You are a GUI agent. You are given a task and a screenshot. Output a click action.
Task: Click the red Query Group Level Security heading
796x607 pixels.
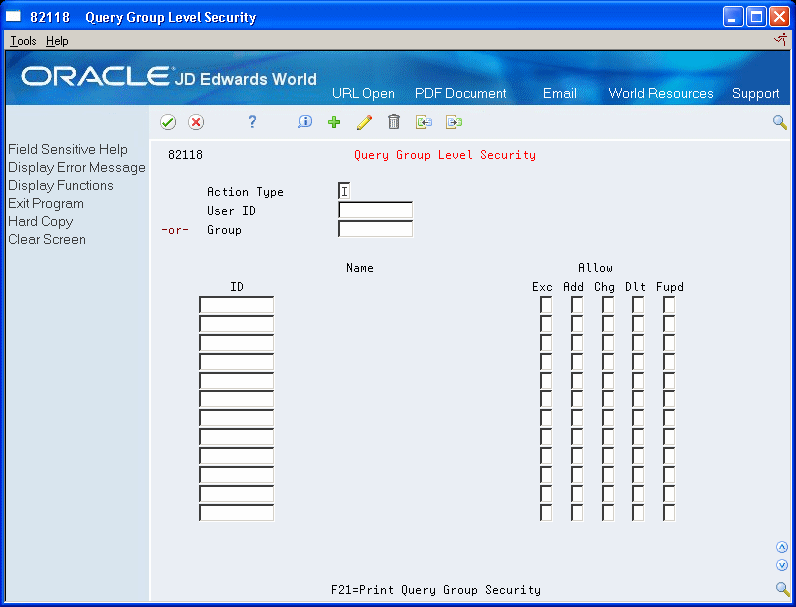pyautogui.click(x=445, y=155)
